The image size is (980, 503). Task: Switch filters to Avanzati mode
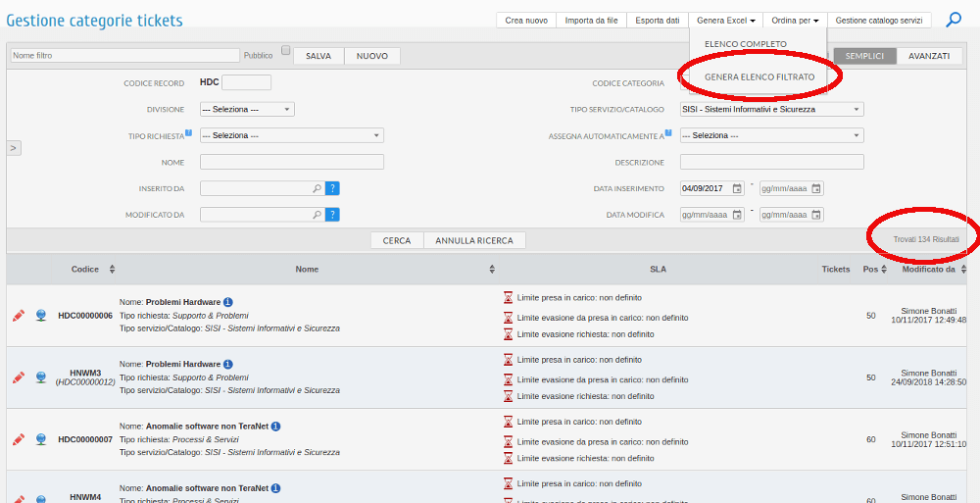929,56
